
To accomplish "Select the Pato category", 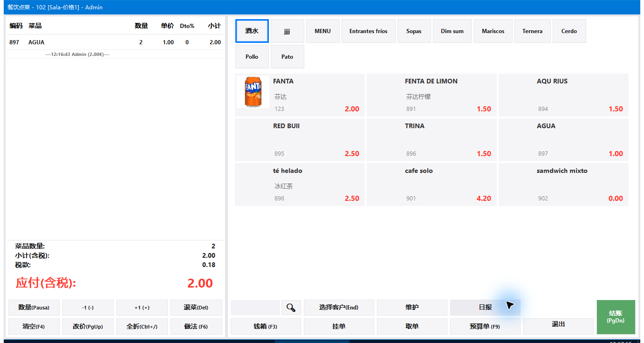I will 288,57.
